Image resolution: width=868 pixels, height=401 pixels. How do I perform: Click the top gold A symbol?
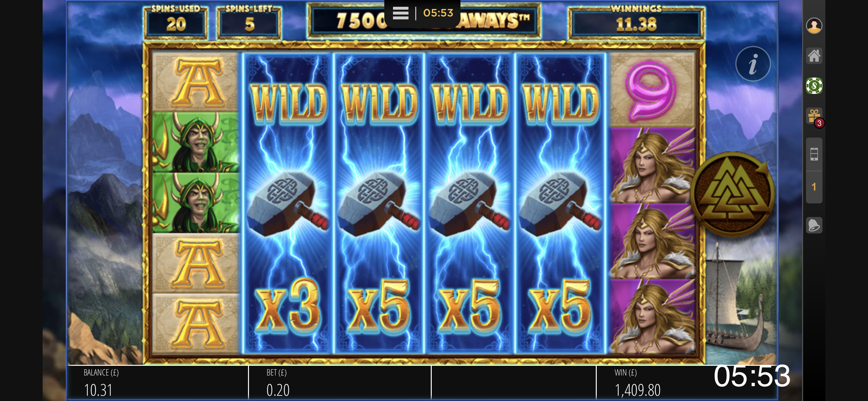196,82
